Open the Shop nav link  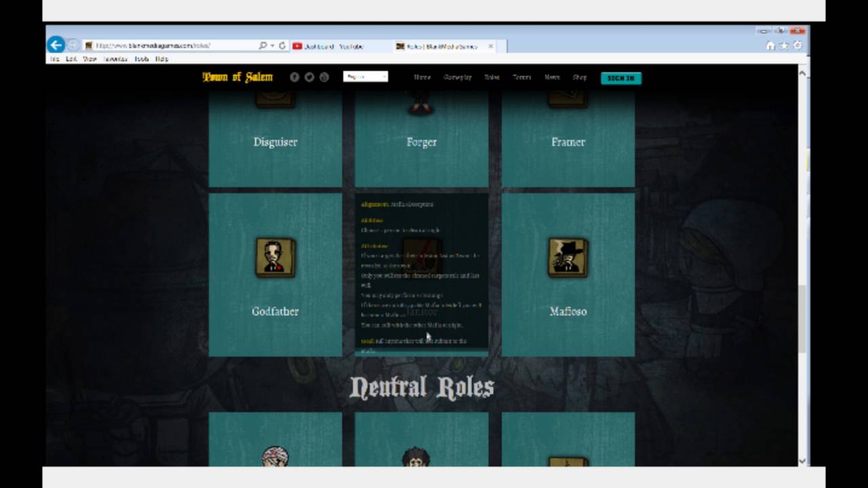(580, 77)
